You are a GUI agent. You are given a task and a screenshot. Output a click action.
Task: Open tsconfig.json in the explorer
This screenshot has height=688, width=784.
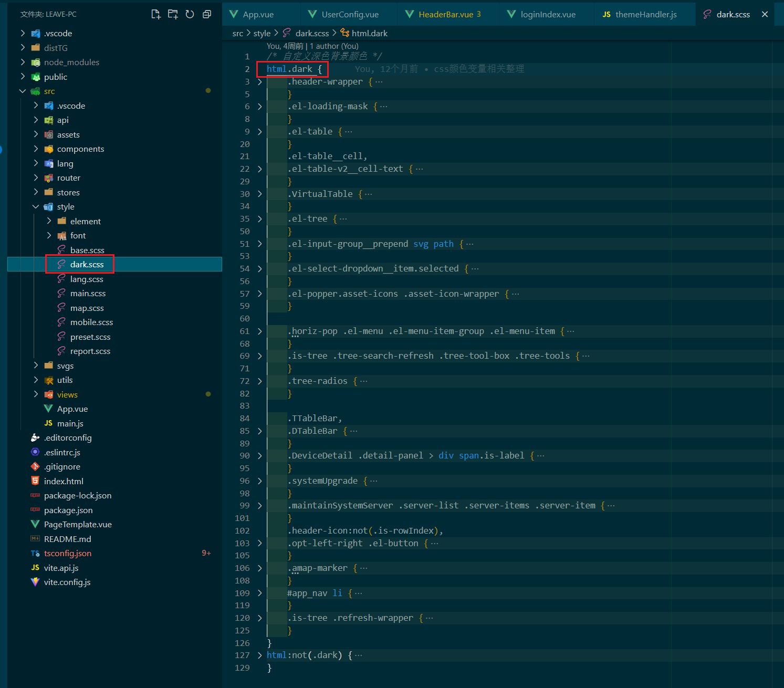coord(68,554)
